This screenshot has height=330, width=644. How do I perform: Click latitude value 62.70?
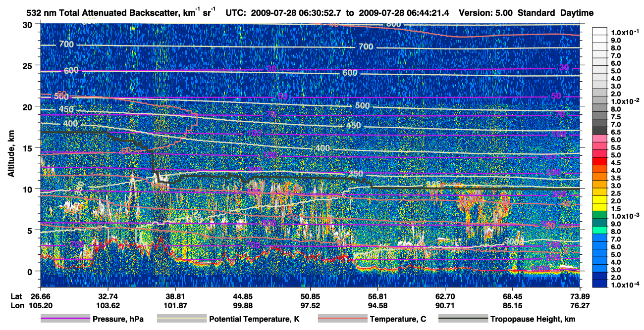click(445, 296)
